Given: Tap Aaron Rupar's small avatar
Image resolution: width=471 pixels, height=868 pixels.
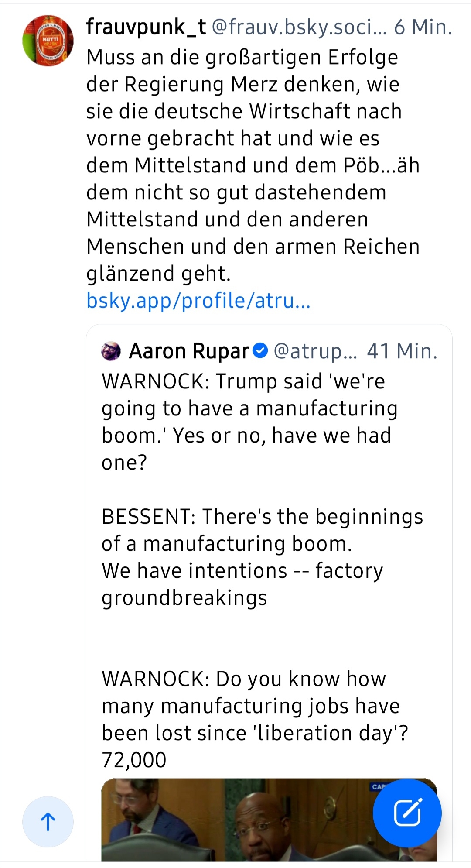Looking at the screenshot, I should pyautogui.click(x=111, y=351).
